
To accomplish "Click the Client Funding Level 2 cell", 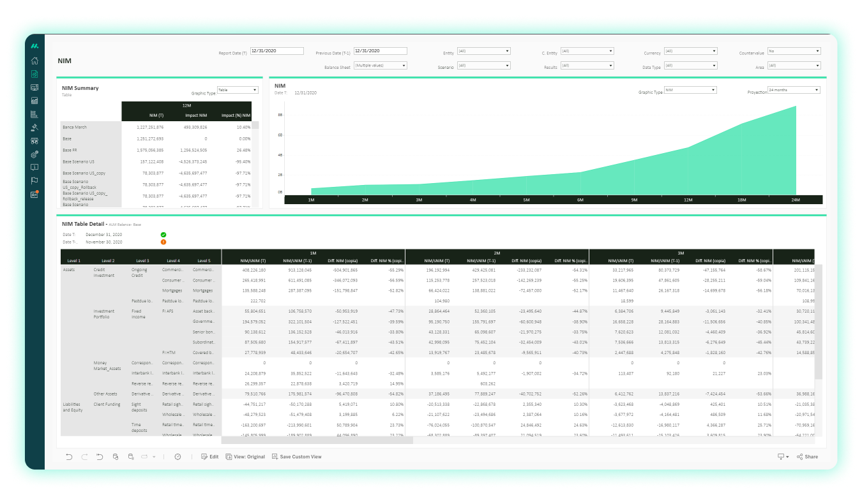I will [x=107, y=404].
